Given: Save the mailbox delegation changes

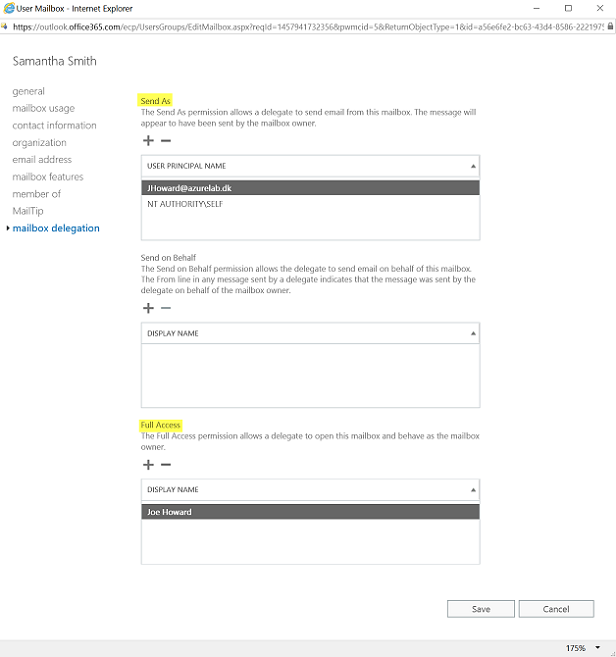Looking at the screenshot, I should pyautogui.click(x=481, y=609).
